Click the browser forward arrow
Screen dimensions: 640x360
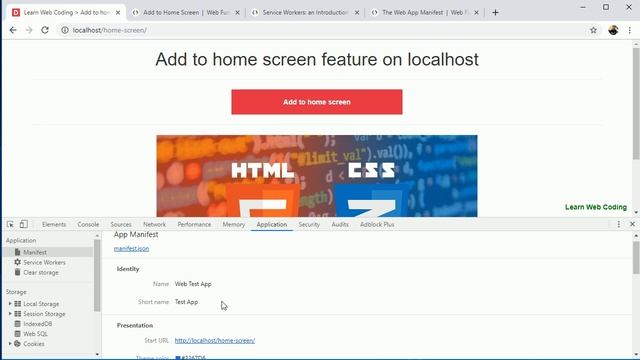click(x=29, y=30)
